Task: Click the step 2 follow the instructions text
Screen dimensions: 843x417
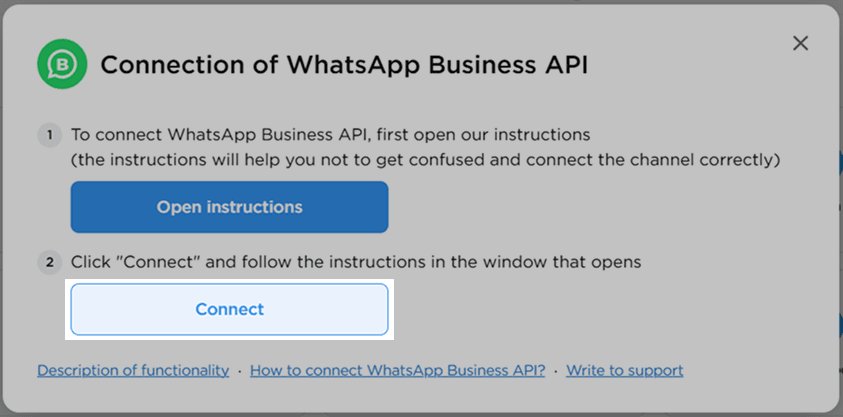Action: tap(356, 262)
